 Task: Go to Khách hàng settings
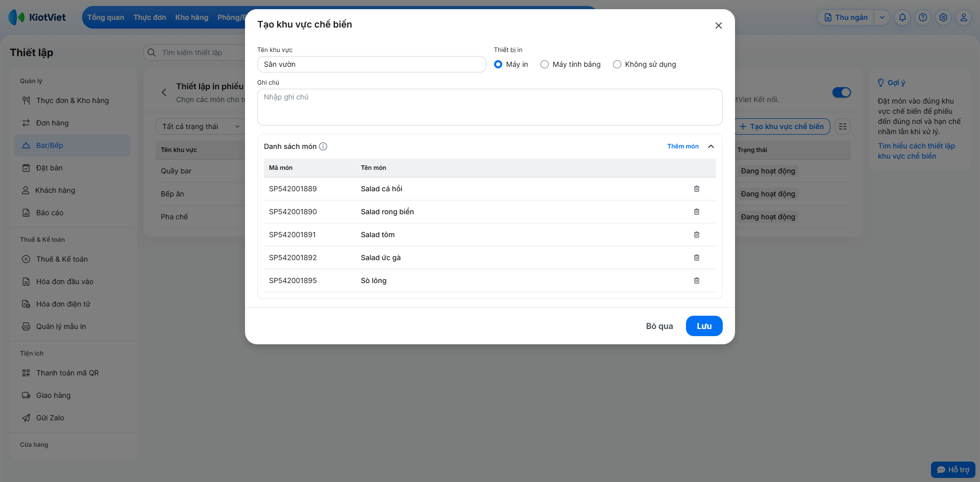[72, 190]
